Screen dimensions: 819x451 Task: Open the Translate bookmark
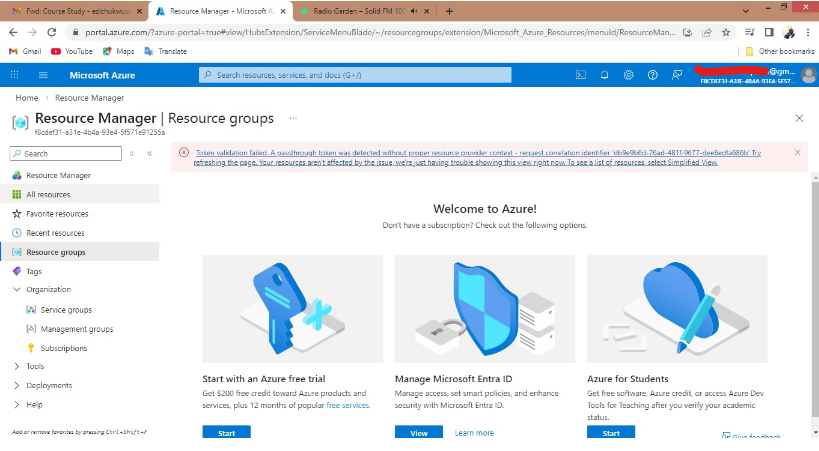click(166, 51)
